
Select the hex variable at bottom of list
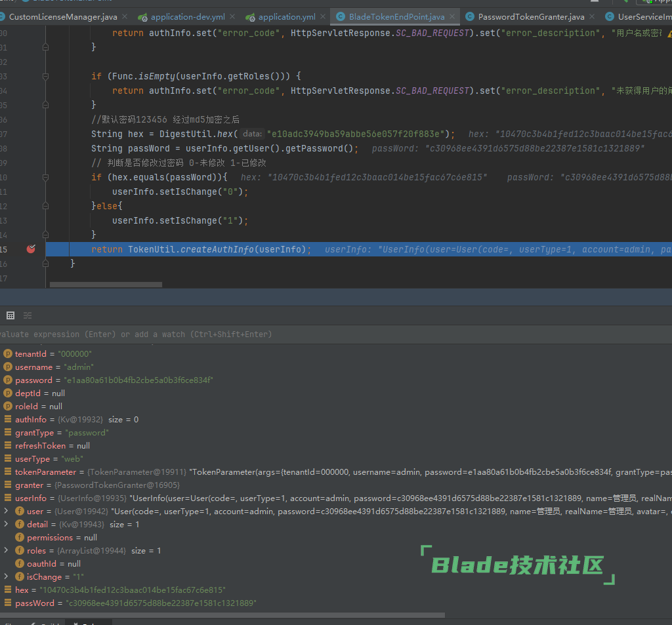click(336, 590)
